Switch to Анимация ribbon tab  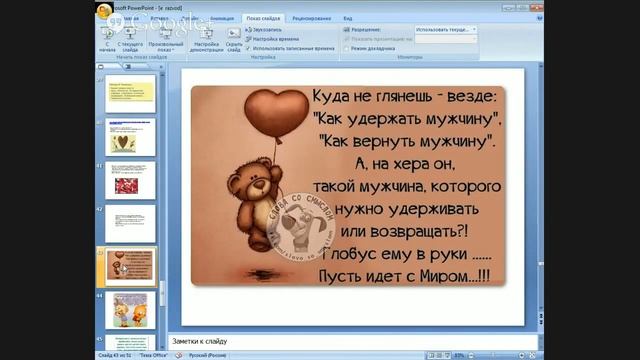pos(222,18)
